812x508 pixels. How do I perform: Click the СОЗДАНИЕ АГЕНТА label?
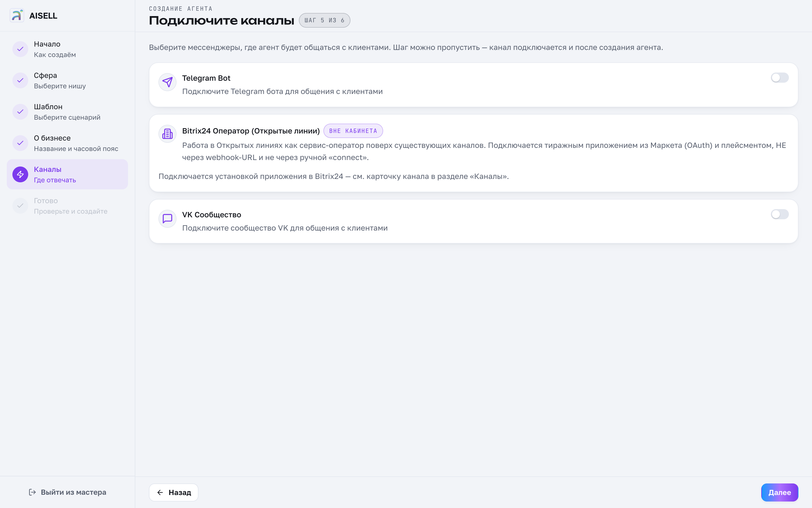180,9
